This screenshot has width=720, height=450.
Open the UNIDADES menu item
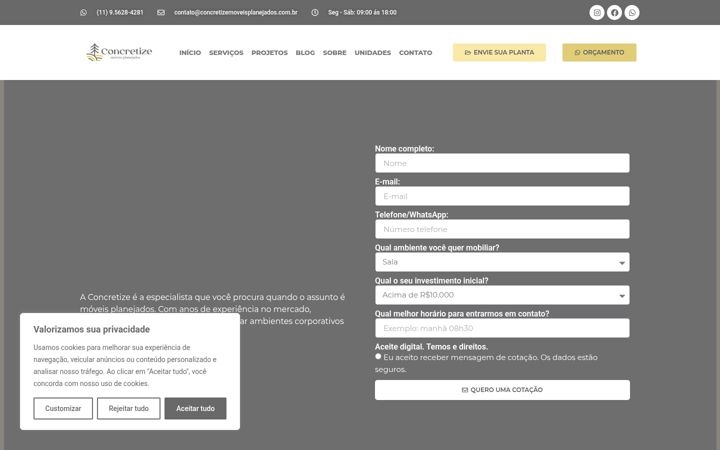coord(372,53)
